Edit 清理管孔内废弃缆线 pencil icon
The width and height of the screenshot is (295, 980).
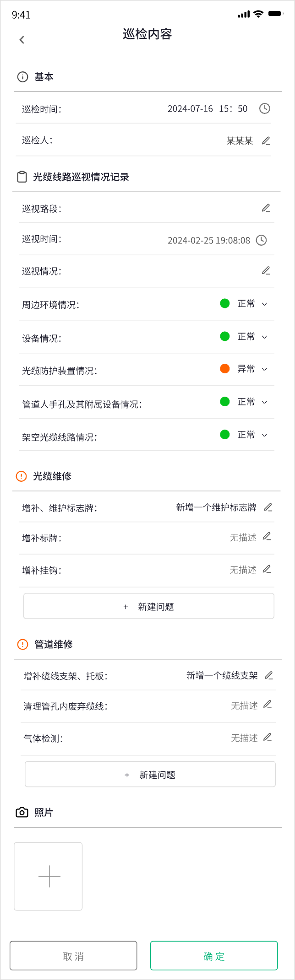pyautogui.click(x=268, y=705)
